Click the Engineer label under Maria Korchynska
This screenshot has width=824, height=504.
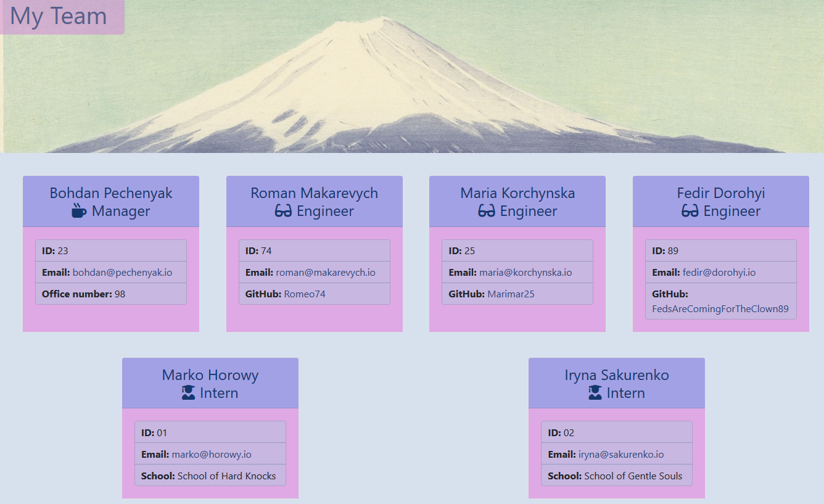[529, 211]
